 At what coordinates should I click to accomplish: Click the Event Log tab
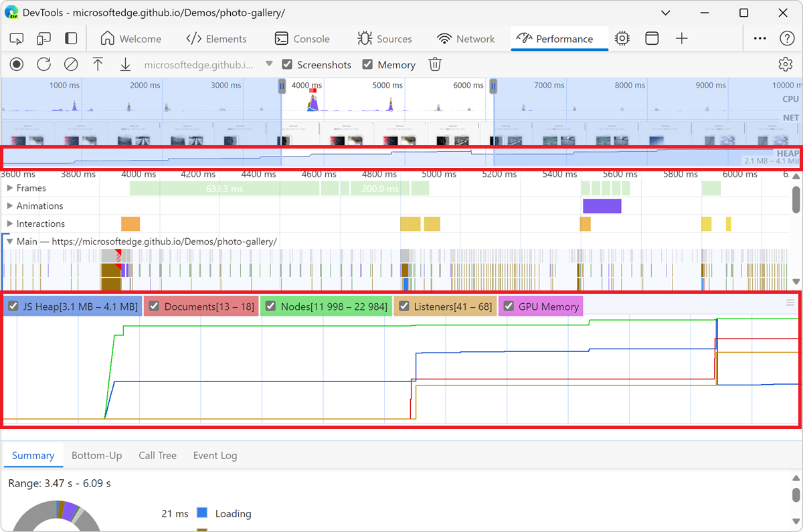[214, 455]
